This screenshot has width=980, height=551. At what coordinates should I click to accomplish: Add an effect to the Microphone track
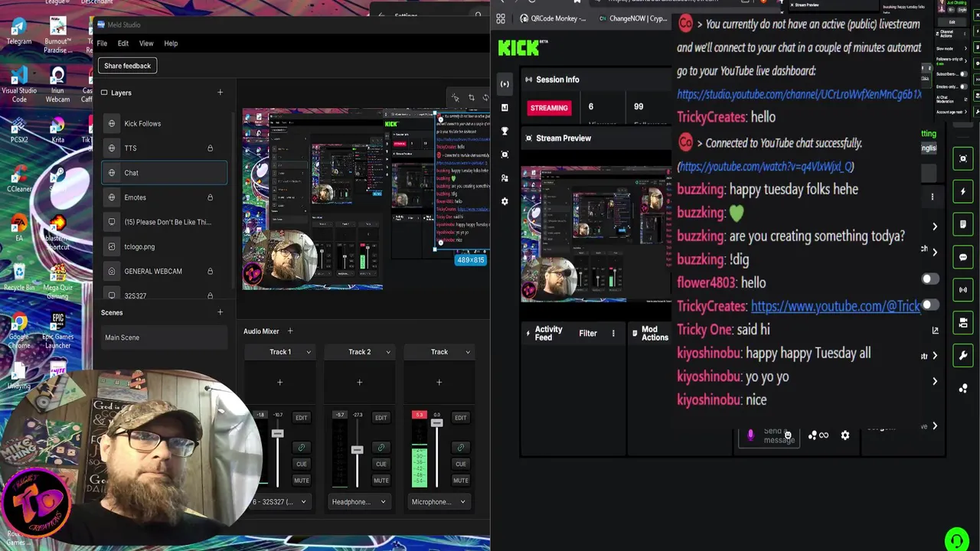tap(439, 382)
